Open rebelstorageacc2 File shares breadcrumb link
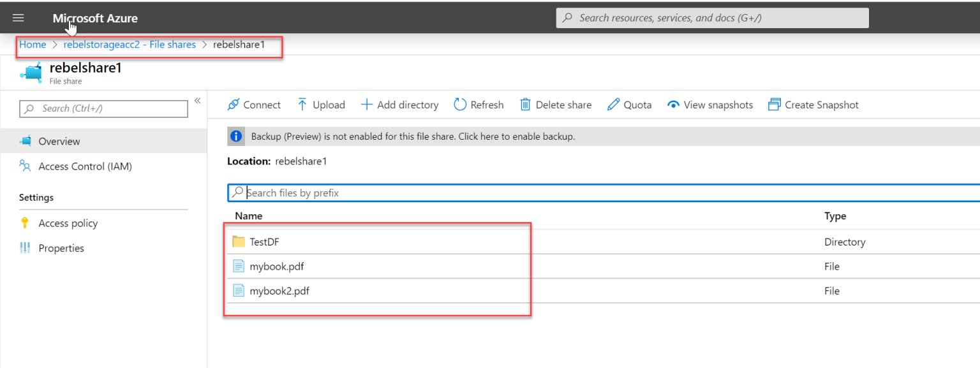Image resolution: width=980 pixels, height=368 pixels. [130, 44]
